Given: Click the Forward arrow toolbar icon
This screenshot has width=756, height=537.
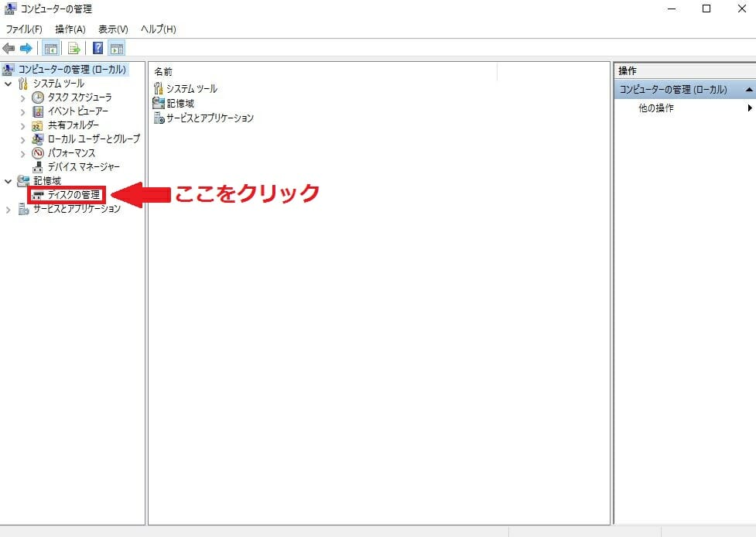Looking at the screenshot, I should pyautogui.click(x=26, y=48).
